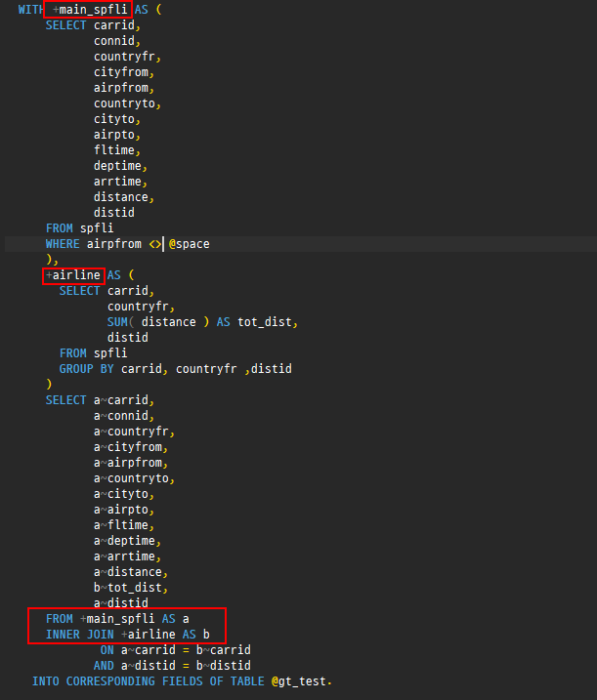Click the AND keyword of the join condition
597x700 pixels.
point(104,666)
